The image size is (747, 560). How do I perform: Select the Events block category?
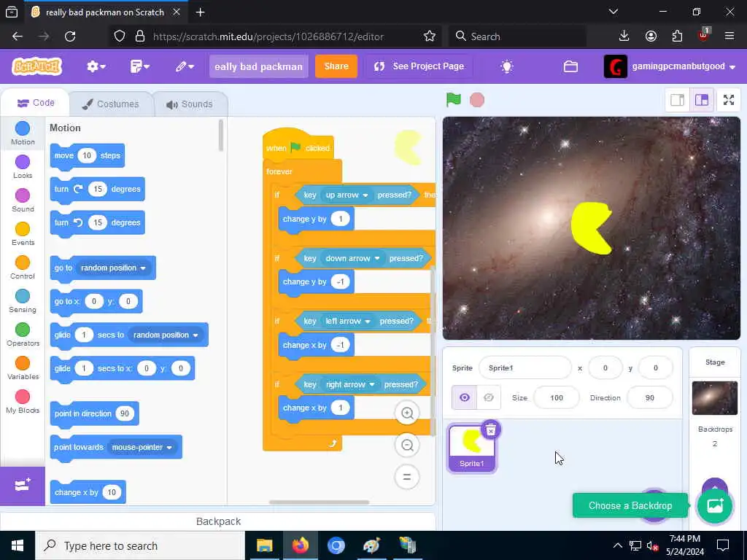pos(23,234)
